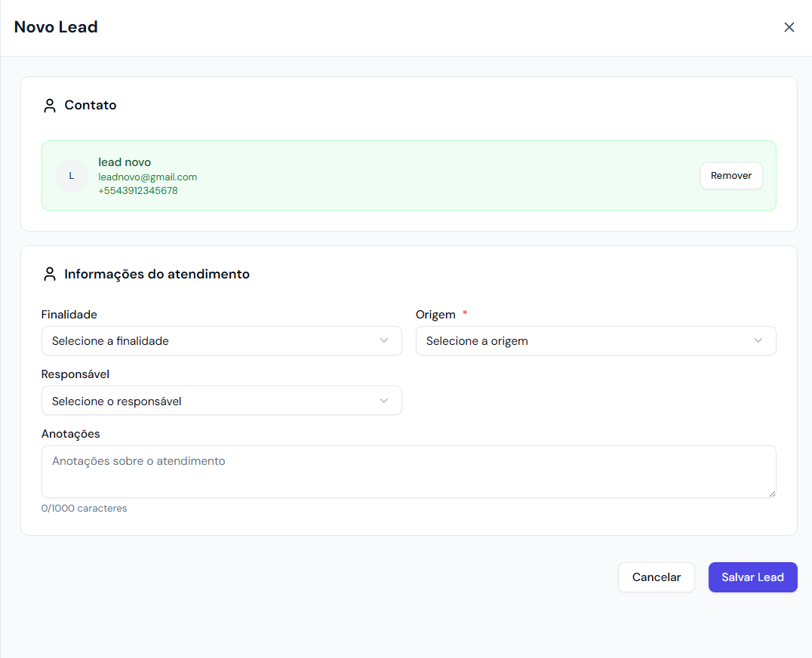Close the Novo Lead dialog with X
The width and height of the screenshot is (812, 658).
point(789,27)
